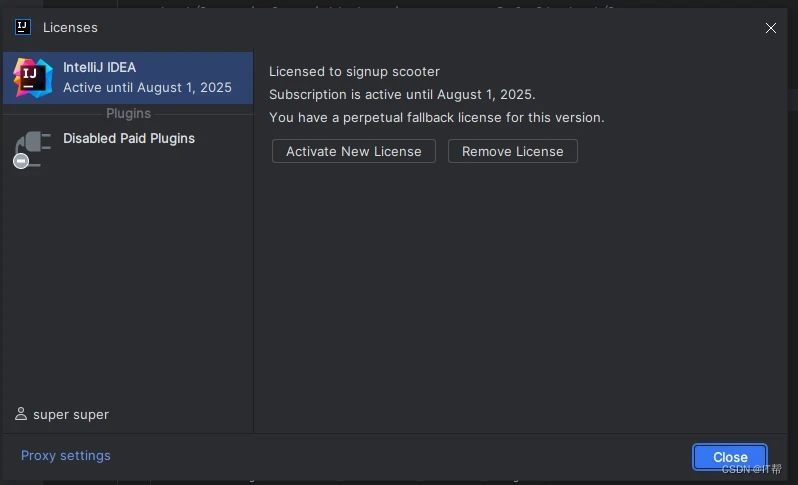798x485 pixels.
Task: Click the CSDN watermark in the corner
Action: 751,469
